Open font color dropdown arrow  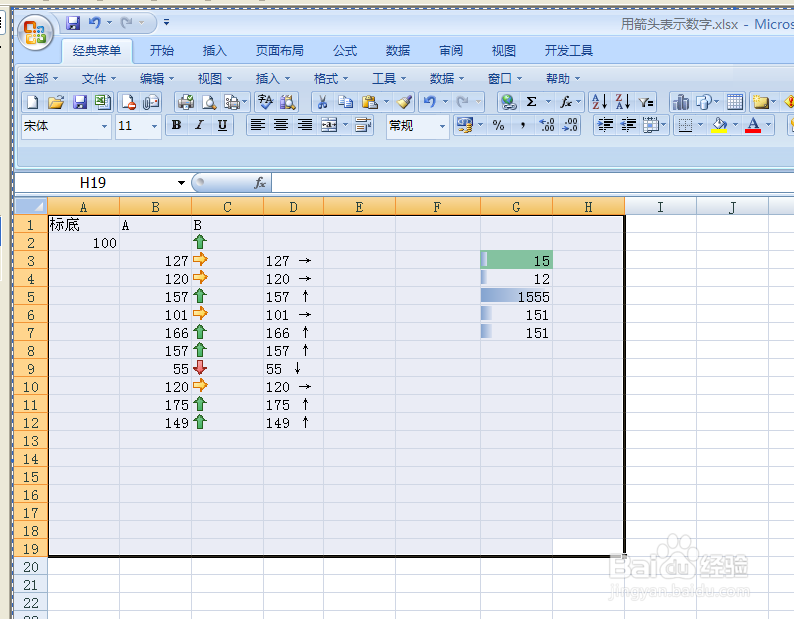[x=769, y=125]
